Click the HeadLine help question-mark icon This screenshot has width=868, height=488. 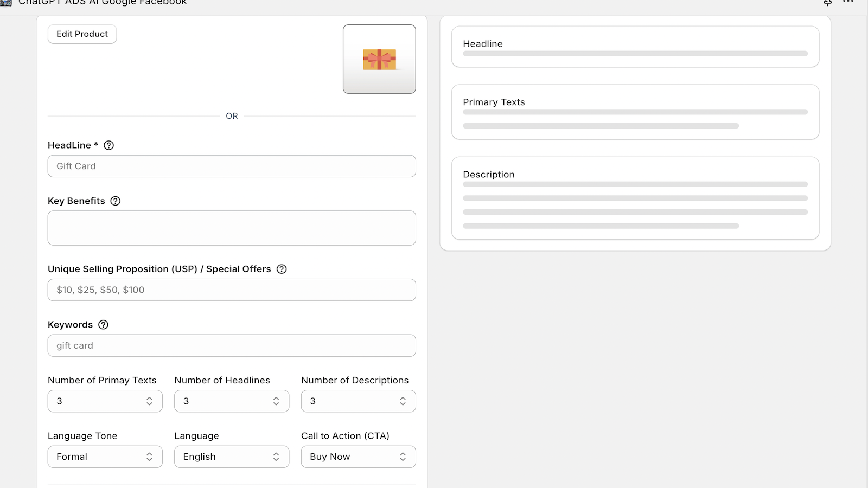pyautogui.click(x=108, y=145)
